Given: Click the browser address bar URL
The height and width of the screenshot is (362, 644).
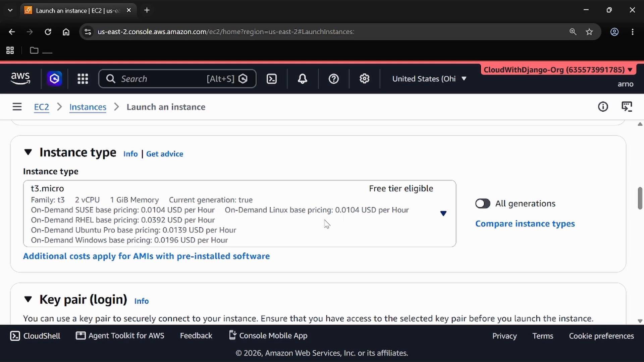Looking at the screenshot, I should click(226, 32).
